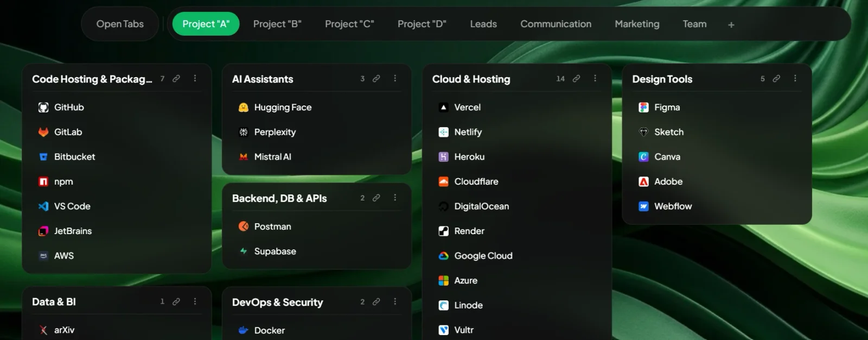Open Data & BI group options menu

195,302
